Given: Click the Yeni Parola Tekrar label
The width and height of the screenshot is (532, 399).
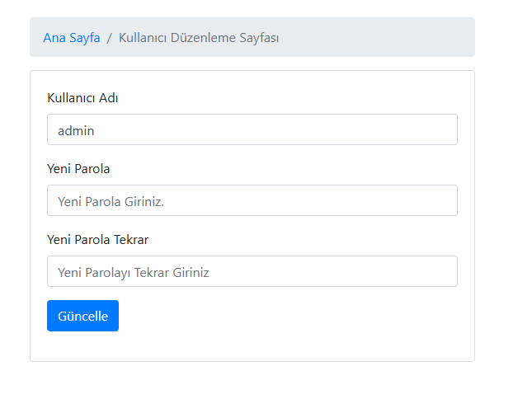Looking at the screenshot, I should [x=98, y=240].
